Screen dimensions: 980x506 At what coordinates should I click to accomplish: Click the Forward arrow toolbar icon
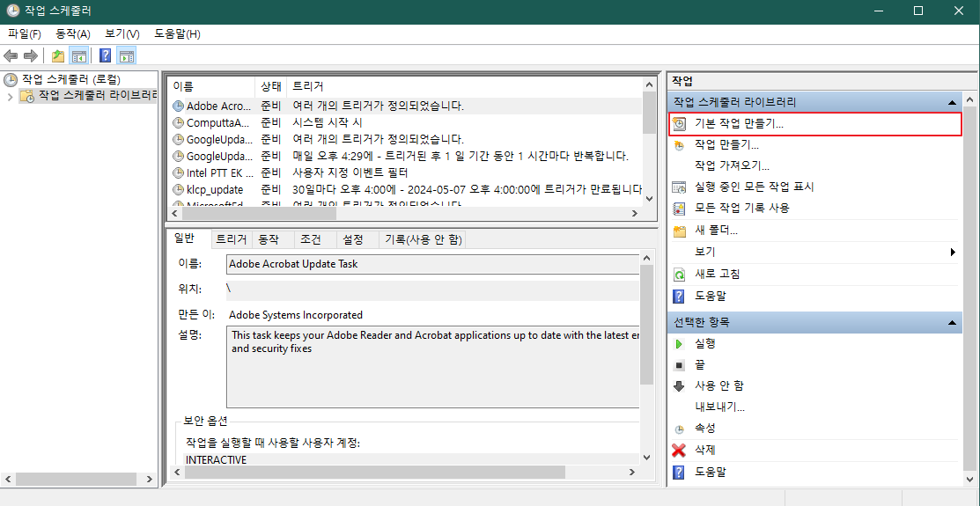pyautogui.click(x=31, y=56)
